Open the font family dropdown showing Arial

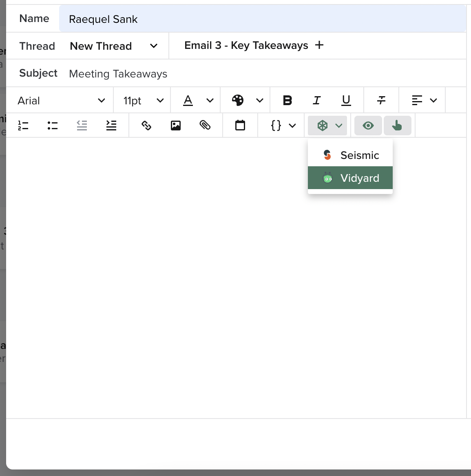60,100
